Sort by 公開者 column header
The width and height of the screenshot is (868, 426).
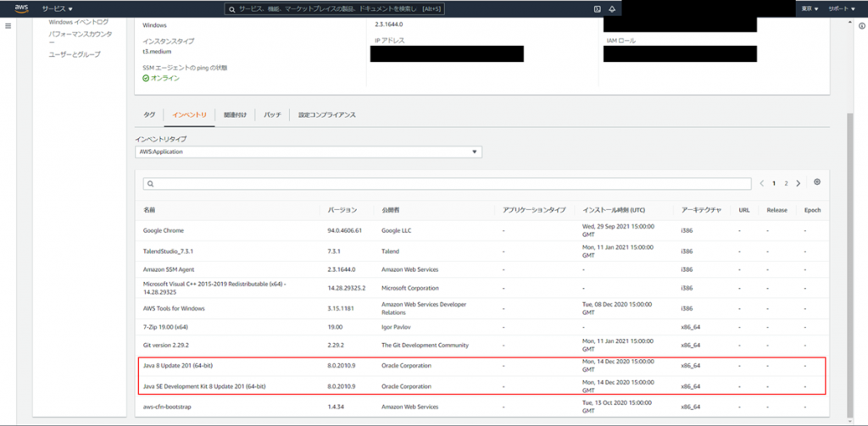(x=390, y=210)
